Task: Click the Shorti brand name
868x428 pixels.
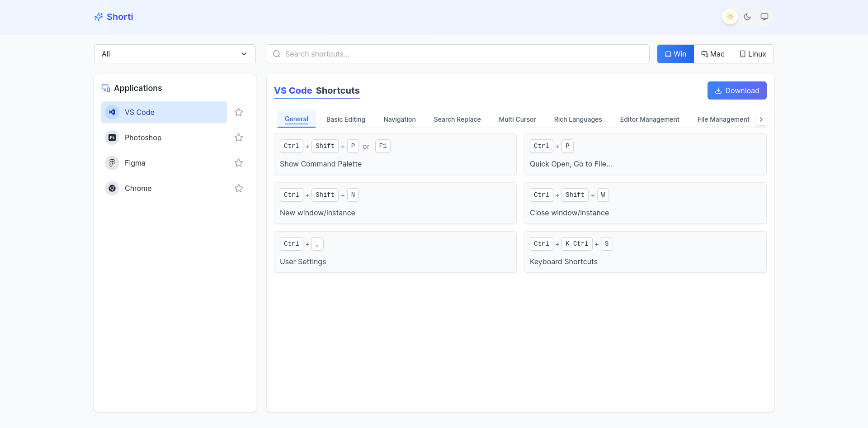Action: tap(120, 17)
